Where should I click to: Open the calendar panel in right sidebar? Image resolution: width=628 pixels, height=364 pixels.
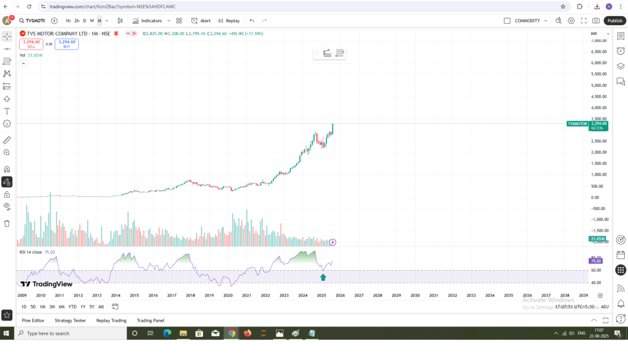click(621, 255)
